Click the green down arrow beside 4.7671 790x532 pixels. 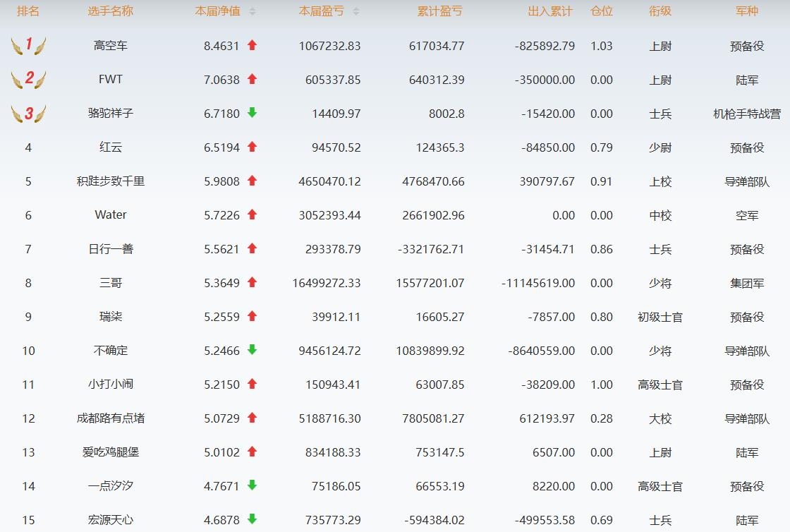click(252, 485)
